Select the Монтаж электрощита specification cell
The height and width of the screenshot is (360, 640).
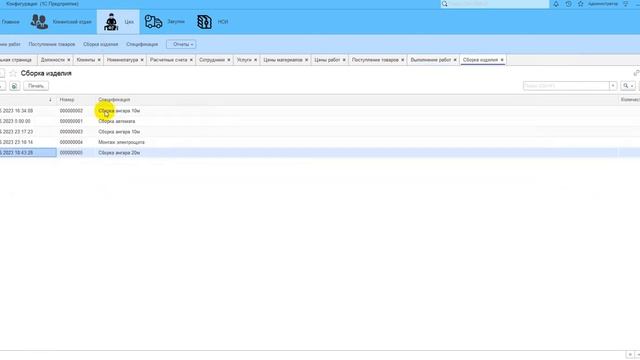pyautogui.click(x=121, y=142)
